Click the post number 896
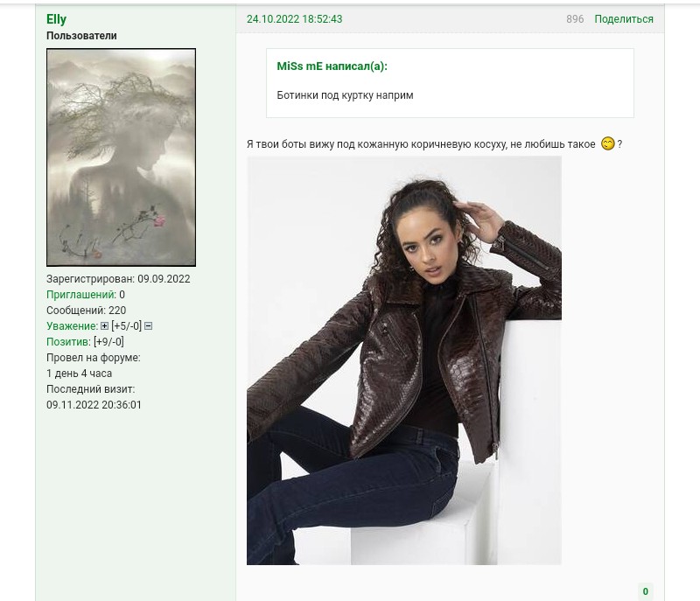This screenshot has height=601, width=700. pos(575,19)
